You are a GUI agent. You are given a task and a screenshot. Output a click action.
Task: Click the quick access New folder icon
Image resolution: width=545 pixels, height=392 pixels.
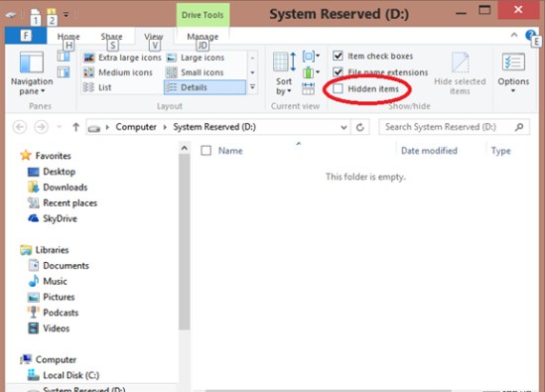tap(52, 16)
